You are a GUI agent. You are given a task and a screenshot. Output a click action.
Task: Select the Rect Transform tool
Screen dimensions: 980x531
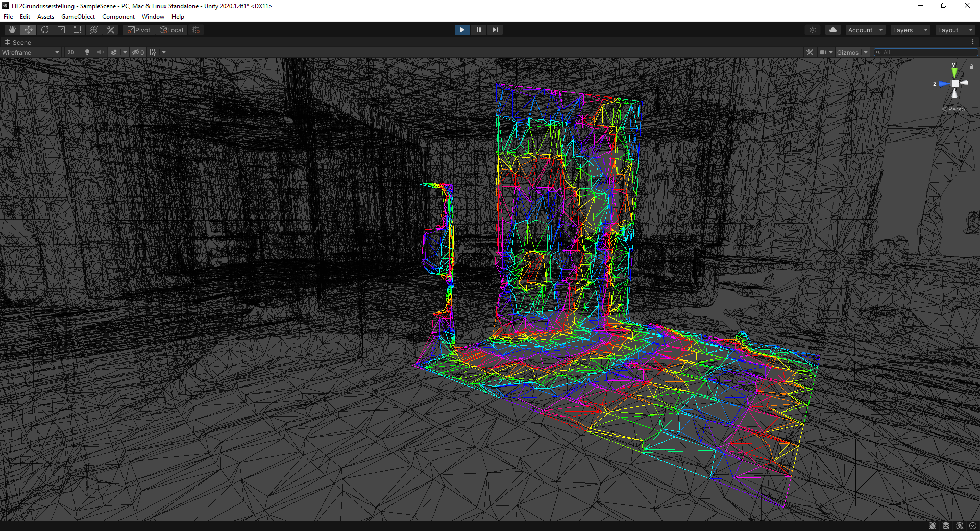click(x=78, y=30)
